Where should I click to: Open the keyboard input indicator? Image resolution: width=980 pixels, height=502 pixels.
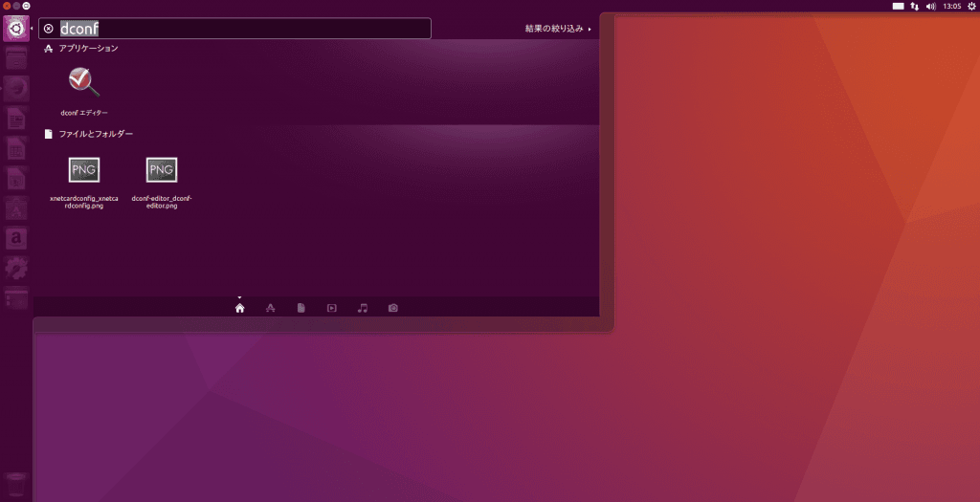click(898, 6)
